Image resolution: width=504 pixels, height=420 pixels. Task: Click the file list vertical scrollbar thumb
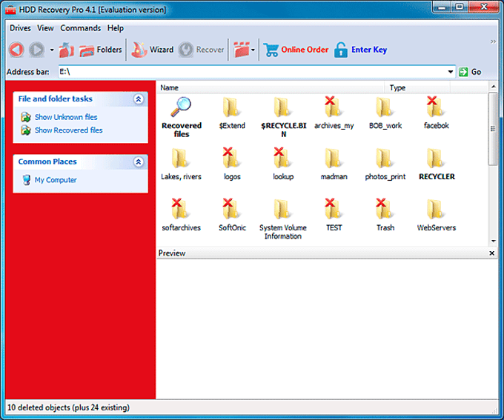pos(493,129)
